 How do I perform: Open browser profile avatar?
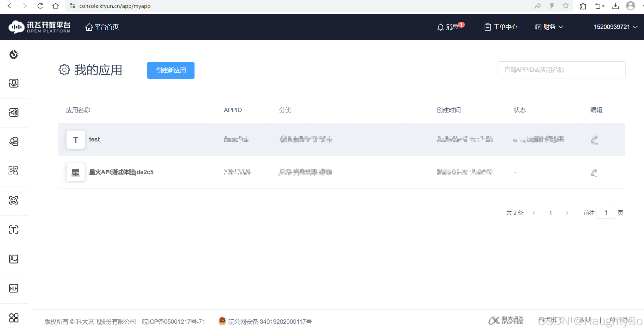[x=631, y=6]
